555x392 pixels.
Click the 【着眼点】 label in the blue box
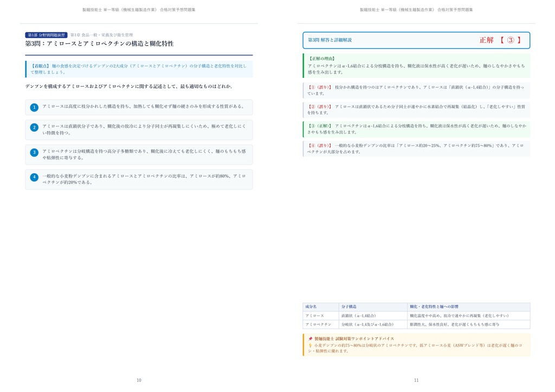(40, 66)
